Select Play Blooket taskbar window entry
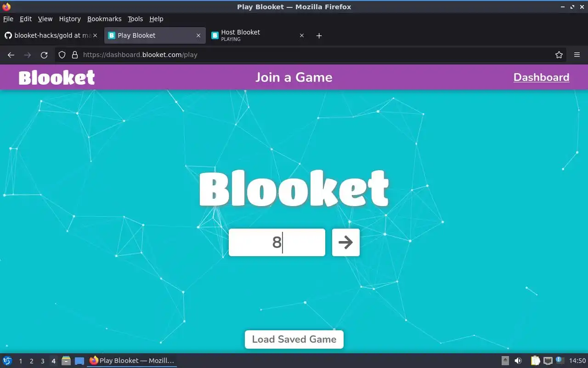The height and width of the screenshot is (368, 588). 132,361
